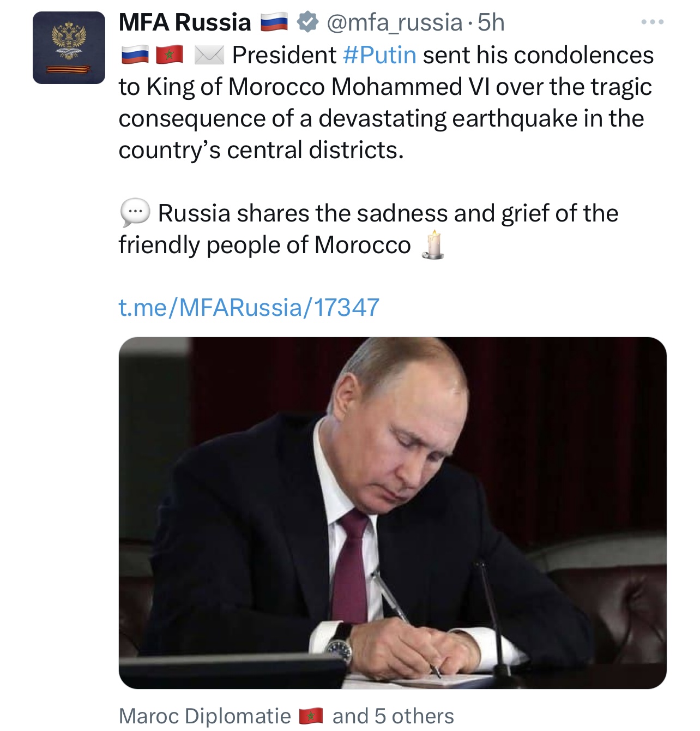The height and width of the screenshot is (731, 700).
Task: Click the Maroc Diplomatie name
Action: (x=205, y=716)
